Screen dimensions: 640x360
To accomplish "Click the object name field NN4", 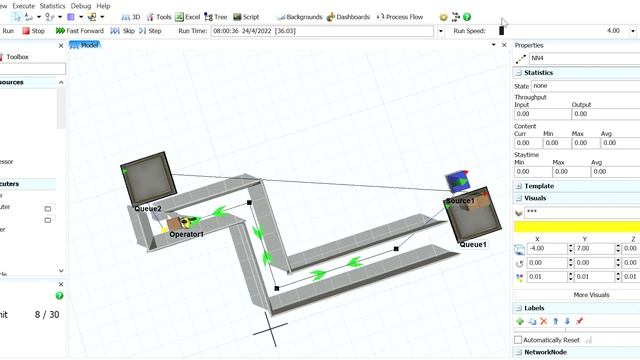I will 584,58.
